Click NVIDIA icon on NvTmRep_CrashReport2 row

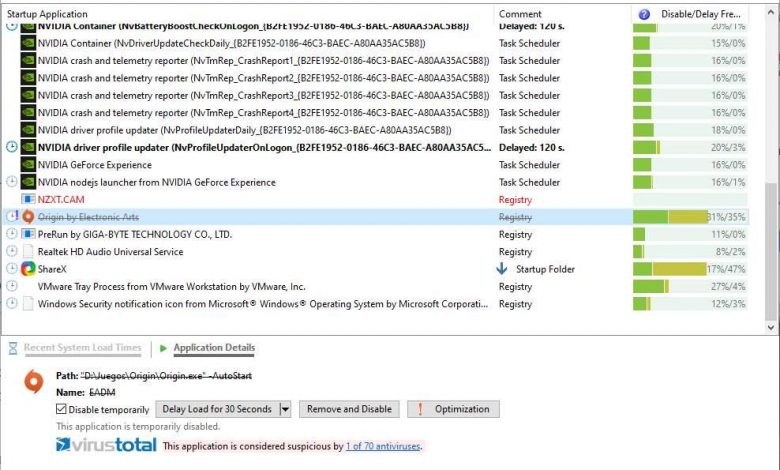click(28, 78)
